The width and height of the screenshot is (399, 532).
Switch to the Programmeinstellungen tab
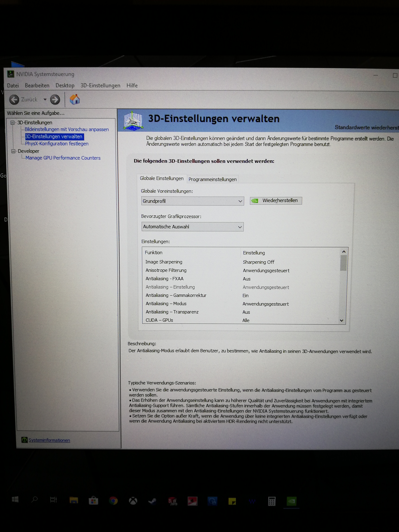point(212,179)
